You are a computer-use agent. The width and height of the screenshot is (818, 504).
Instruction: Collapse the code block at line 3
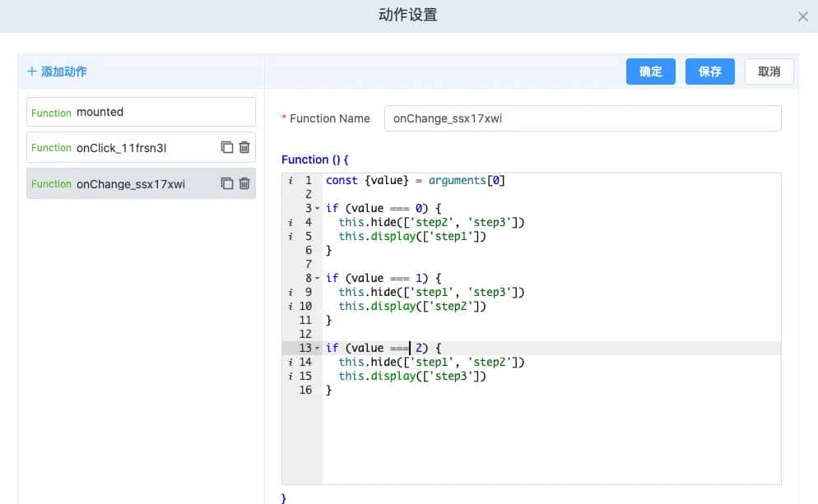point(318,209)
